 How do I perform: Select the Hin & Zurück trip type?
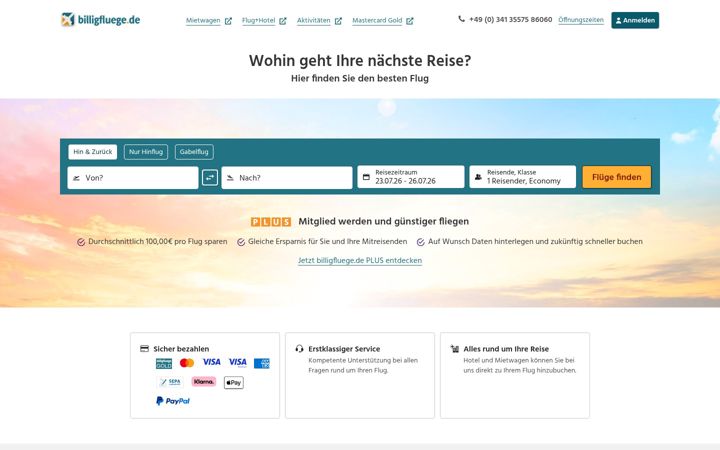click(93, 152)
